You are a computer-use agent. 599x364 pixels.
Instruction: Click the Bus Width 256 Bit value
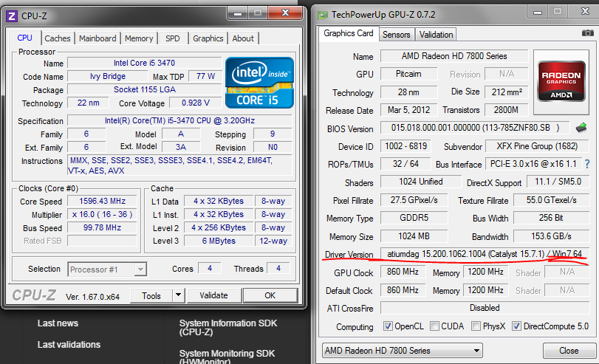click(551, 218)
